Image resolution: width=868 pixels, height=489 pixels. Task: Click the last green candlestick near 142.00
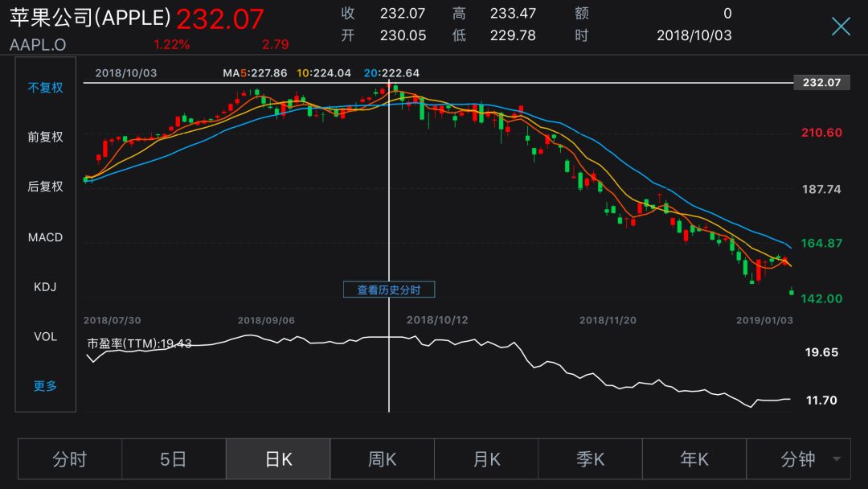[x=792, y=292]
